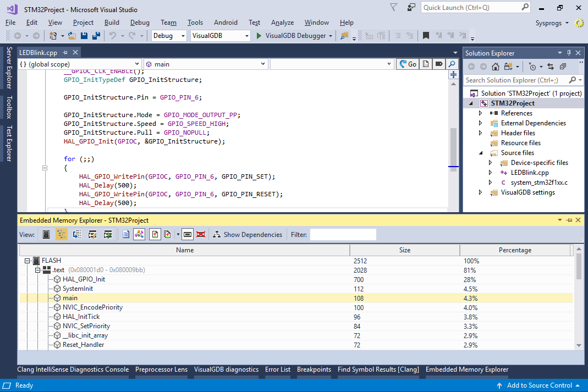588x392 pixels.
Task: Select the chip memory view icon
Action: coord(46,235)
